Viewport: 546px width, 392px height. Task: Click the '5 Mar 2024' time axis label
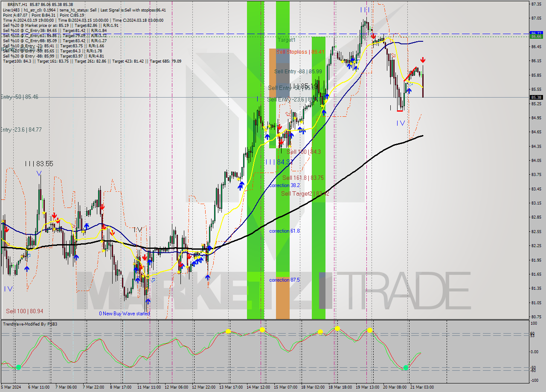11,387
